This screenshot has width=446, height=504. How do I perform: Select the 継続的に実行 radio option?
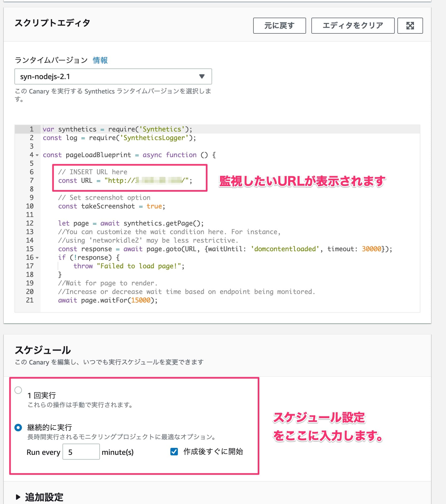[18, 428]
